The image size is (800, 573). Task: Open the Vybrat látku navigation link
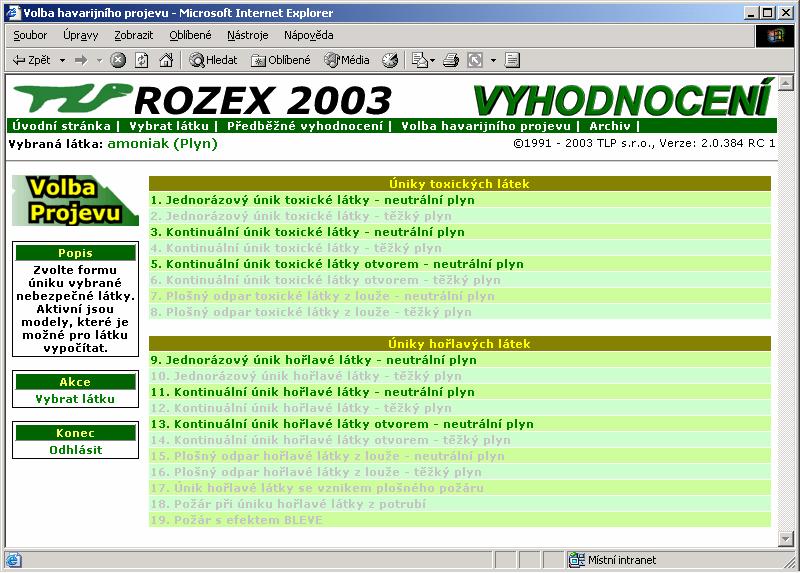pyautogui.click(x=169, y=126)
